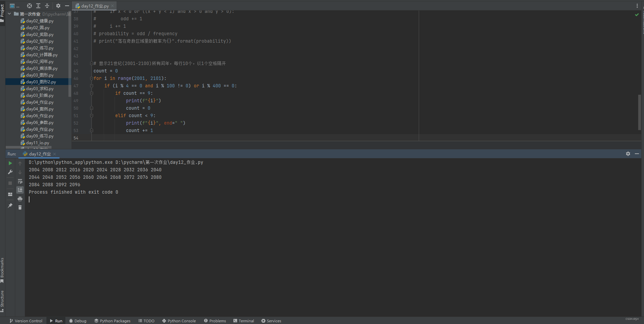The height and width of the screenshot is (324, 644).
Task: Open the Services tool window
Action: tap(271, 321)
